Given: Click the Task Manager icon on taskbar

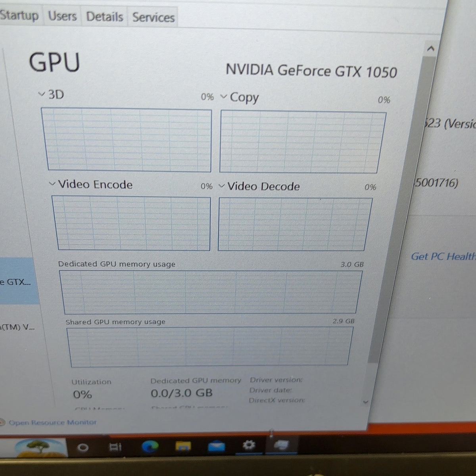Looking at the screenshot, I should (x=281, y=445).
